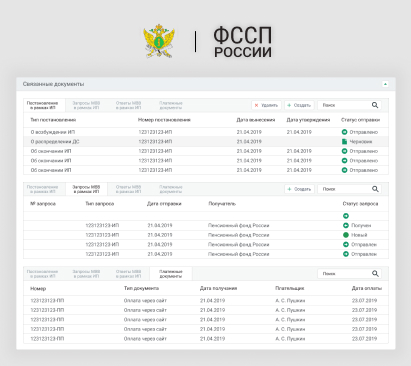411x366 pixels.
Task: Open the О возбуждении ИП row
Action: (206, 132)
